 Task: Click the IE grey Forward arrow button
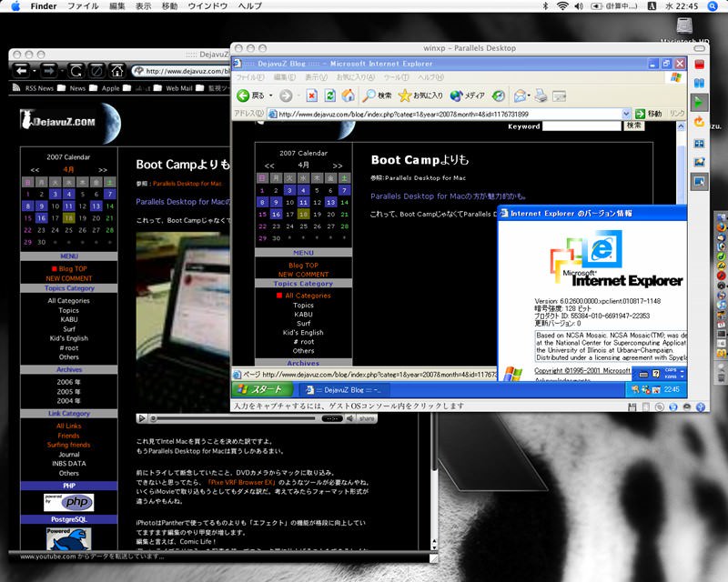coord(286,95)
